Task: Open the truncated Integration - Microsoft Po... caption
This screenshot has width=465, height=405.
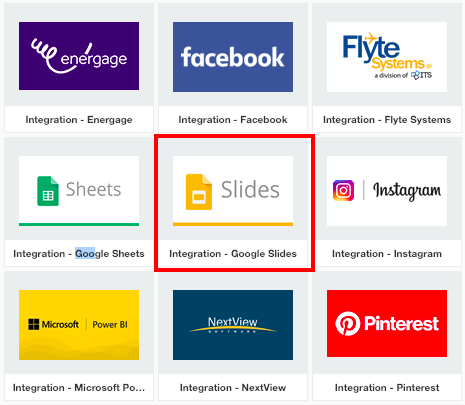Action: click(x=79, y=388)
